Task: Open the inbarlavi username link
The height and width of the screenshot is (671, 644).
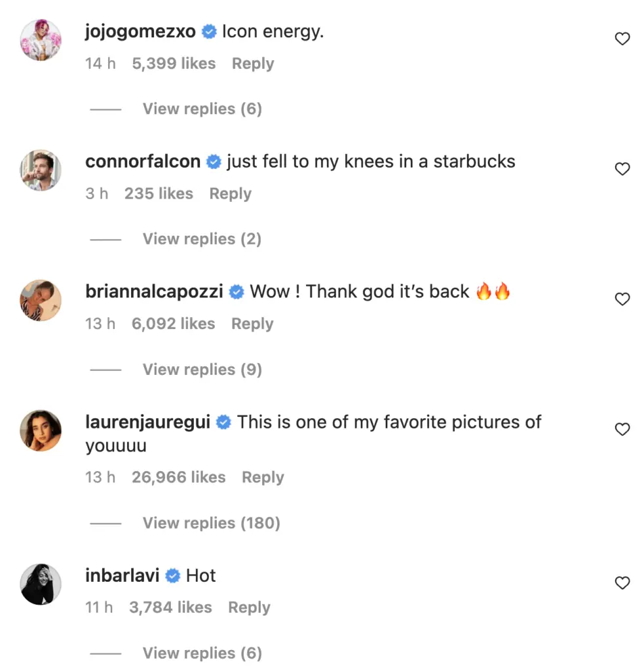Action: (x=123, y=576)
